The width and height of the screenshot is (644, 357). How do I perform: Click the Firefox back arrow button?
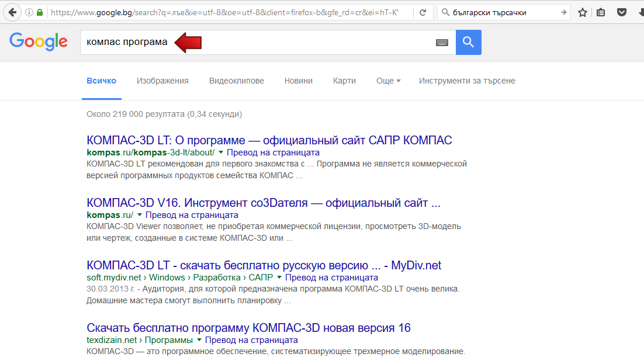point(12,12)
